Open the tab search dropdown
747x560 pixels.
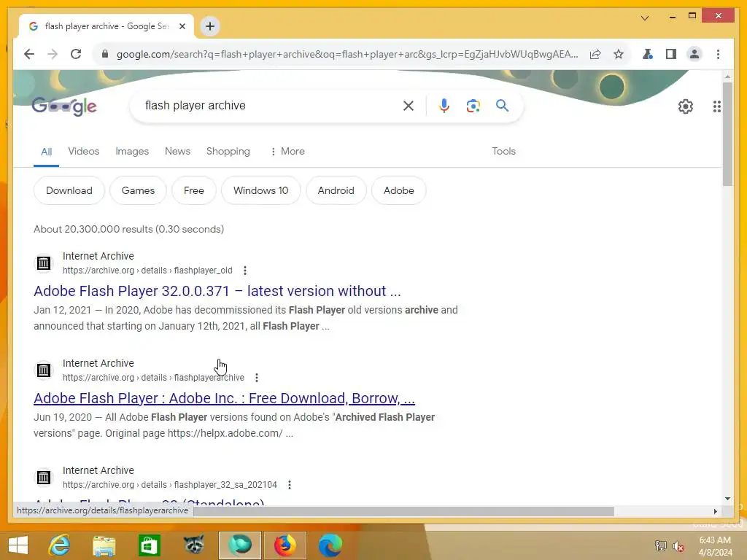[645, 18]
